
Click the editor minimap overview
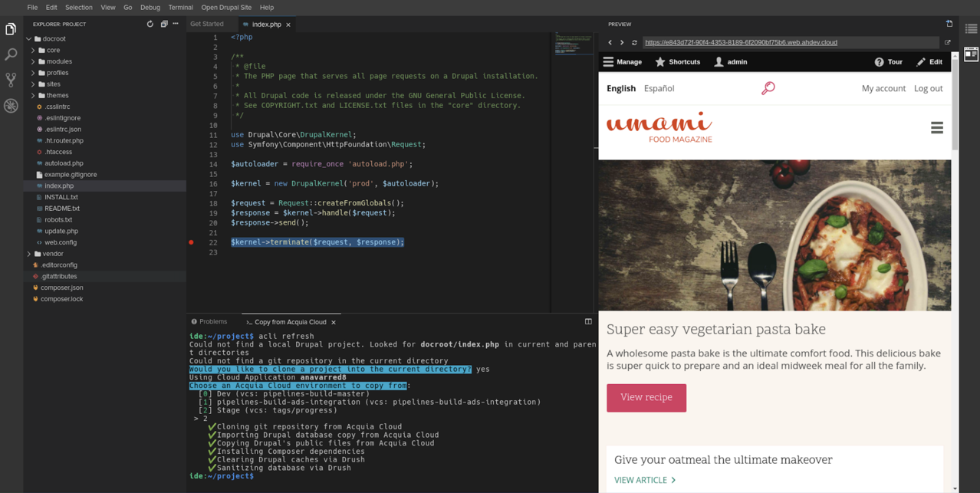[x=573, y=43]
